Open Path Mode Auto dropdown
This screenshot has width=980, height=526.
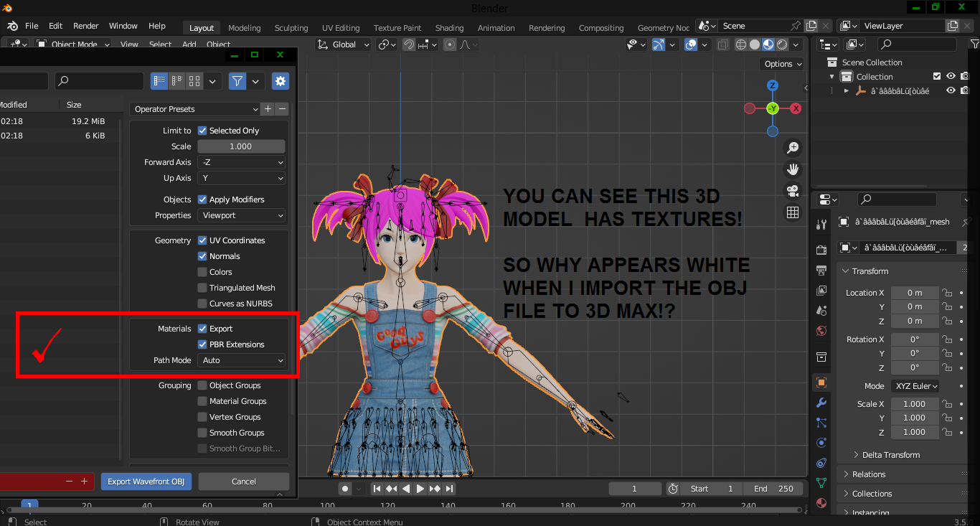242,360
